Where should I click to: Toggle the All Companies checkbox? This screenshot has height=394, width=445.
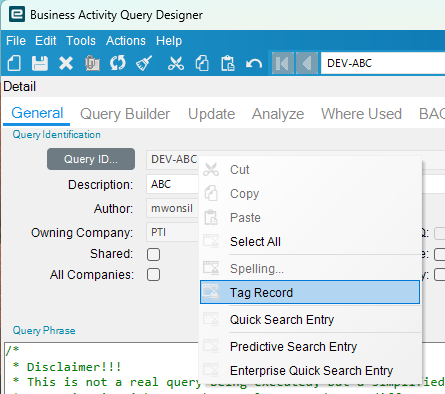pyautogui.click(x=153, y=275)
